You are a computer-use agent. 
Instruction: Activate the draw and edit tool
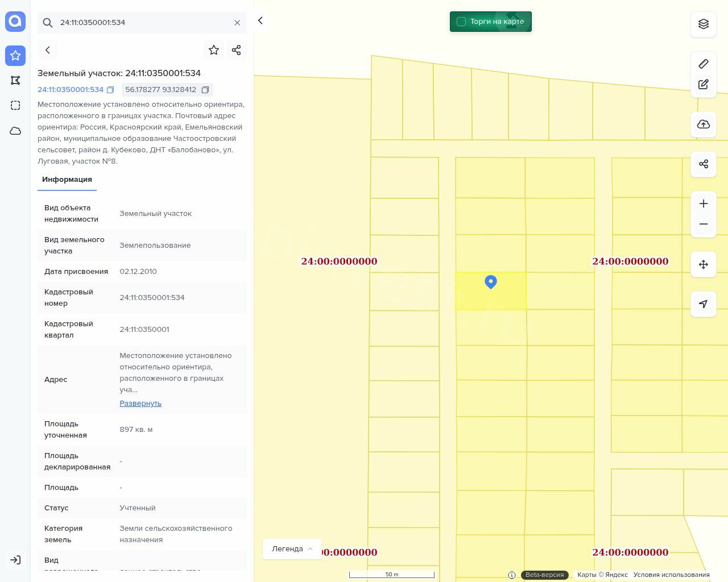click(x=704, y=85)
